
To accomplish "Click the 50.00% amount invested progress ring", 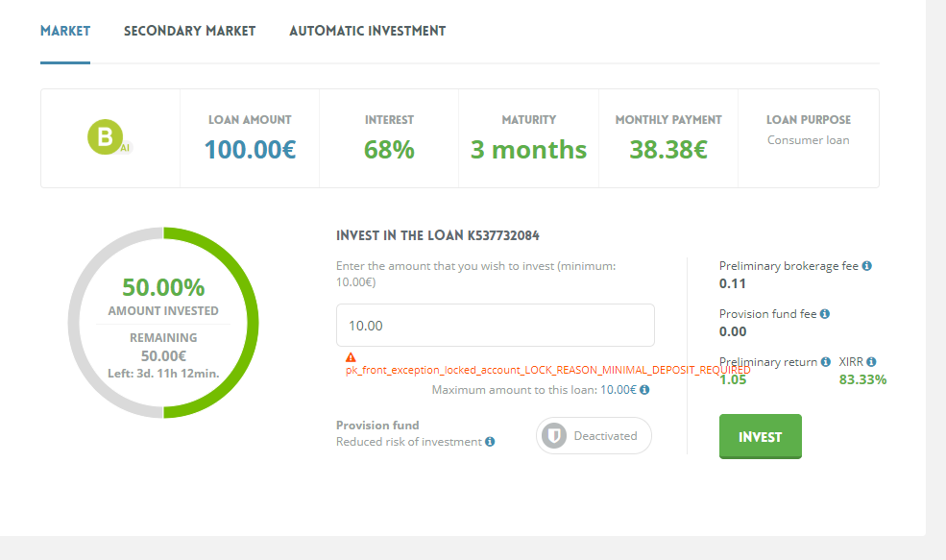I will coord(163,323).
